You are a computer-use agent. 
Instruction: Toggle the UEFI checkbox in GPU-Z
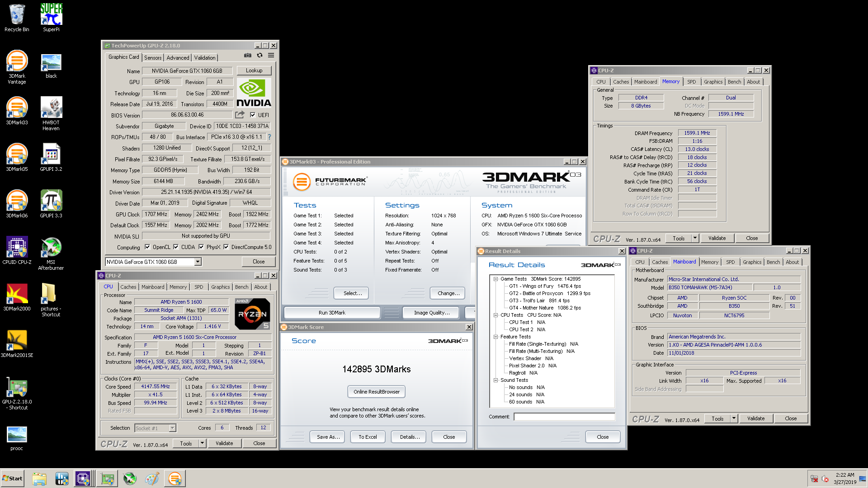pos(253,115)
